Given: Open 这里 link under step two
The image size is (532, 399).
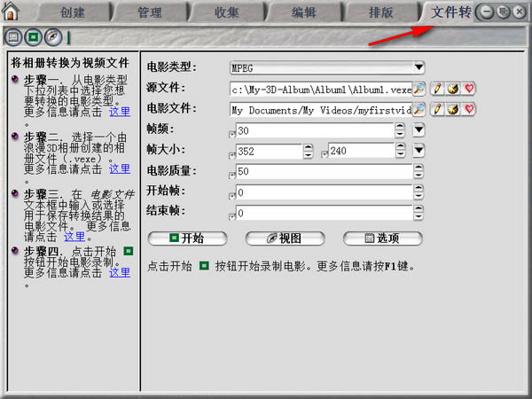Looking at the screenshot, I should pos(120,168).
